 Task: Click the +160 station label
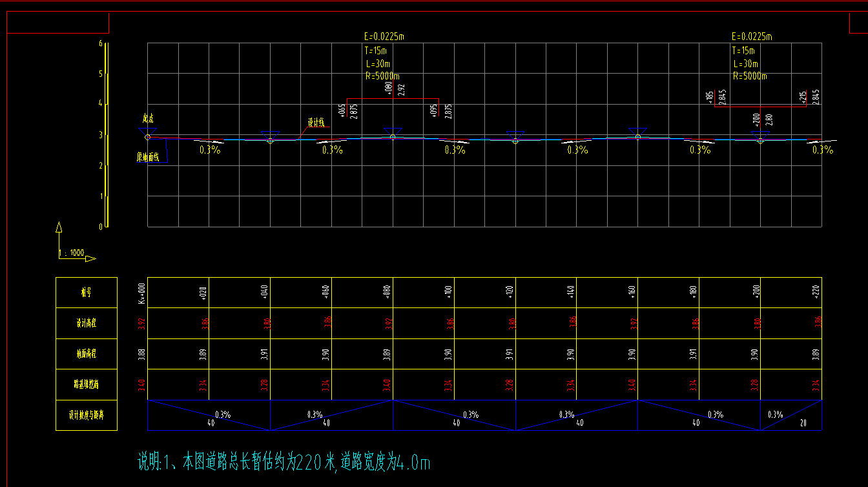click(633, 293)
